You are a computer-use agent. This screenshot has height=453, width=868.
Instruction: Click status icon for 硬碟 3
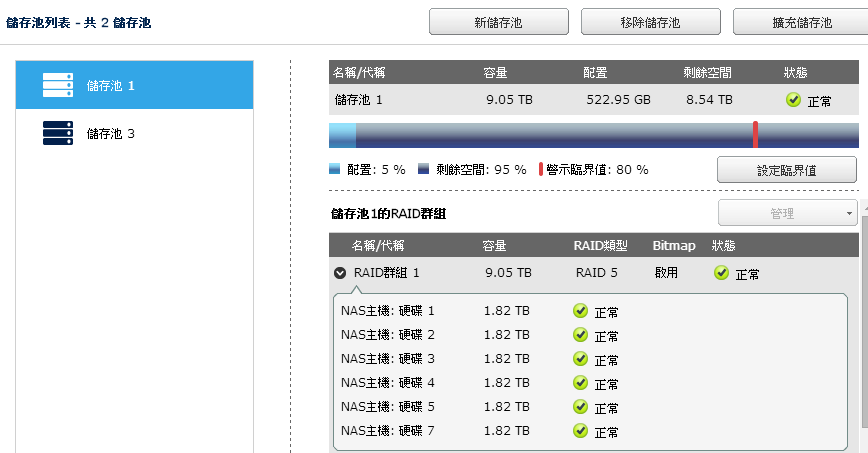pos(580,359)
